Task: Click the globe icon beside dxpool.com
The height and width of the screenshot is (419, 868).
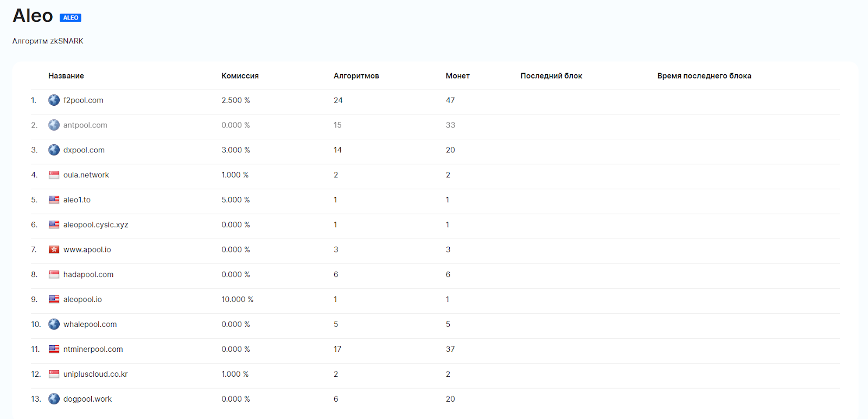Action: (54, 150)
